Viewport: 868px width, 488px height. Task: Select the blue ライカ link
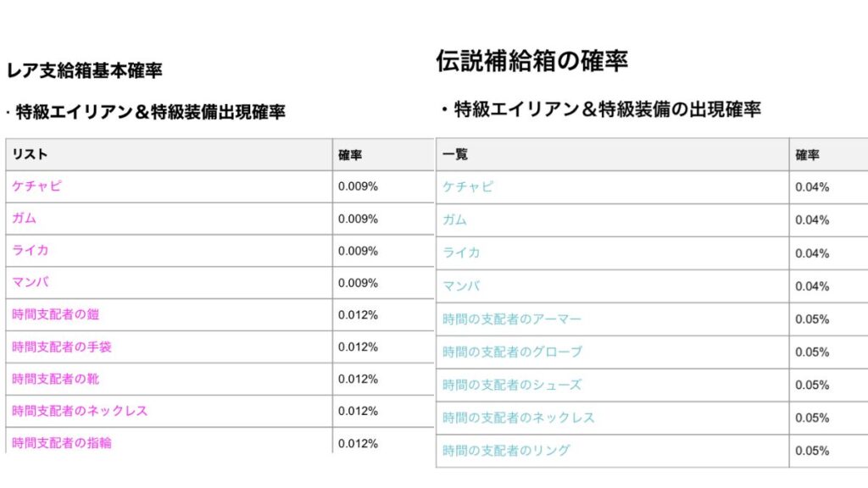(x=461, y=252)
